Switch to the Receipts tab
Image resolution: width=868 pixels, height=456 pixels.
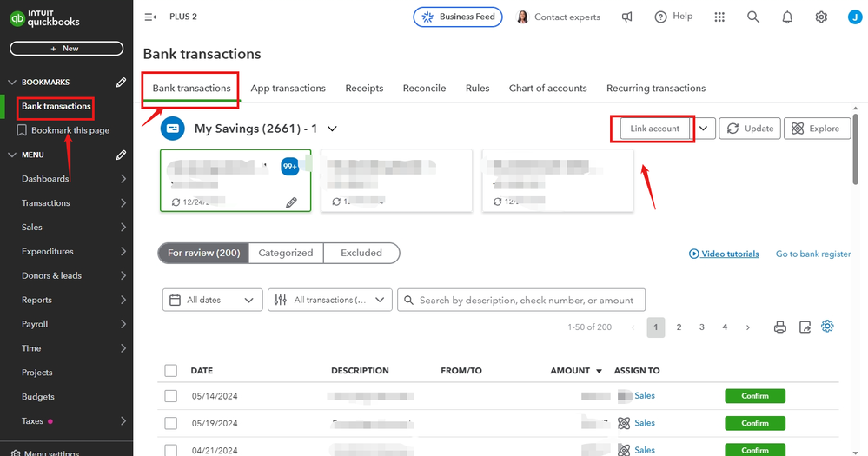(x=364, y=89)
